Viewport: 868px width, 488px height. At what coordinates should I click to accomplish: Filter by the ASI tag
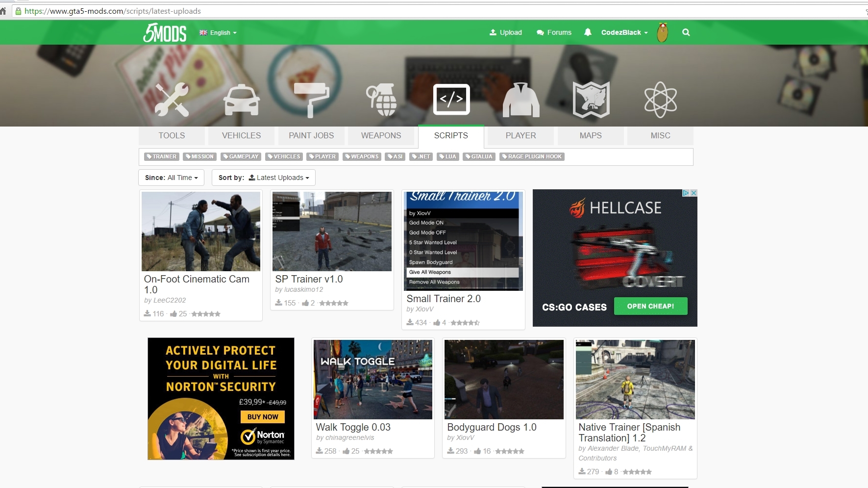(x=395, y=157)
